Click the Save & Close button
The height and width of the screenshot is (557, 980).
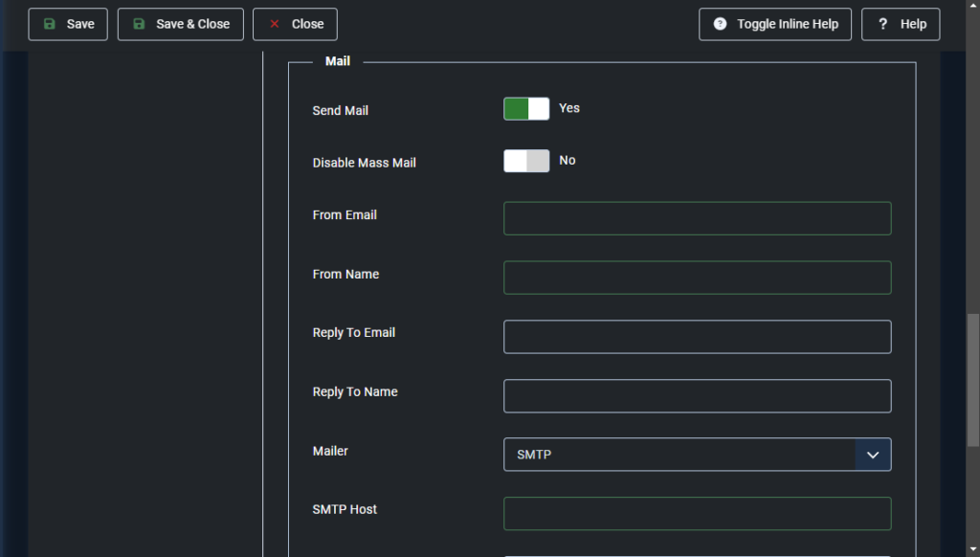180,24
